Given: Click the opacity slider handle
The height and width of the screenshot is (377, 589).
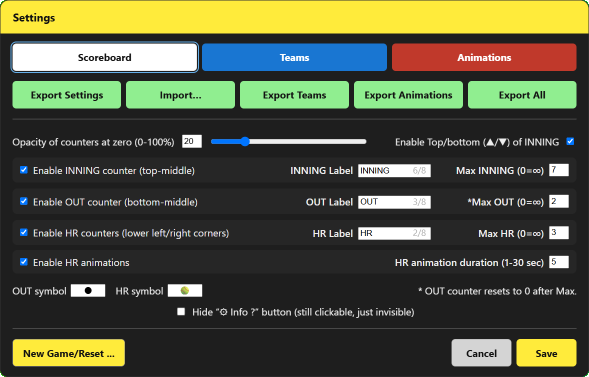Looking at the screenshot, I should [245, 142].
